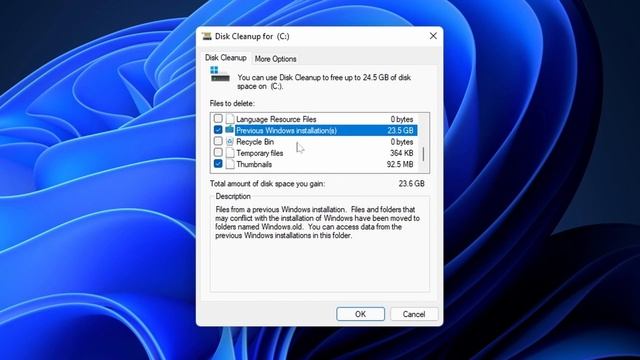Click the Previous Windows installation folder icon

pyautogui.click(x=230, y=130)
